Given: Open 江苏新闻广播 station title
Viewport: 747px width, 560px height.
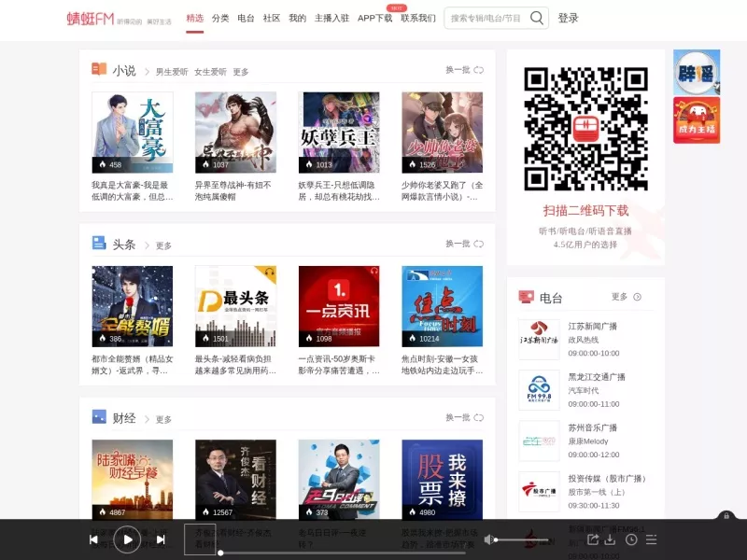Looking at the screenshot, I should click(x=592, y=326).
